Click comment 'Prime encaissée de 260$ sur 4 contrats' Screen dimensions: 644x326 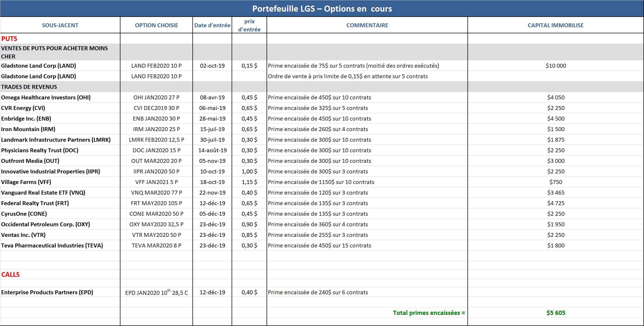pos(318,129)
